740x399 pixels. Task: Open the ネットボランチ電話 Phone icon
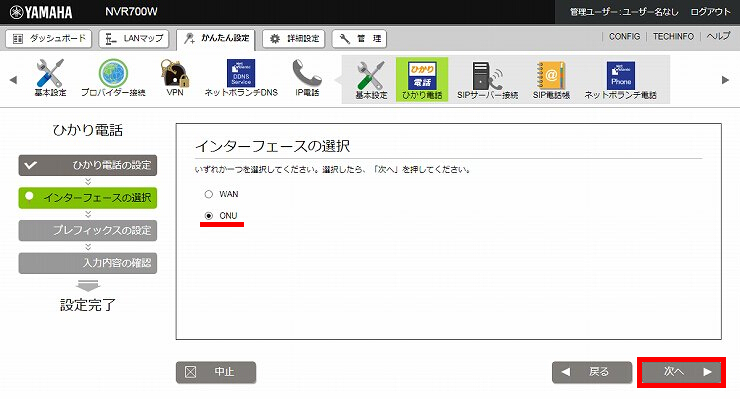621,80
